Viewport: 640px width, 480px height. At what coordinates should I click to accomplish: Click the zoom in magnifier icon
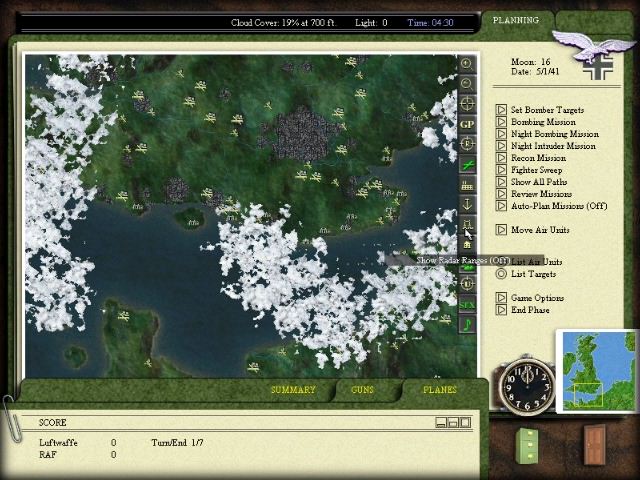point(467,64)
